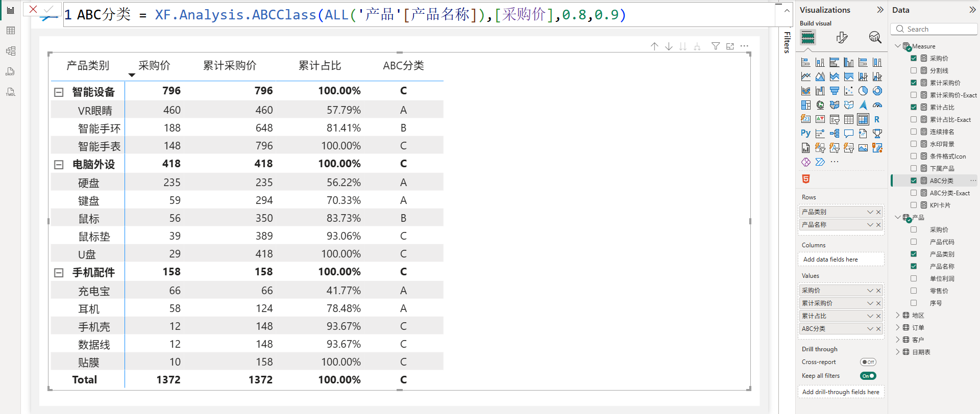
Task: Switch to Model view in left sidebar
Action: 10,51
